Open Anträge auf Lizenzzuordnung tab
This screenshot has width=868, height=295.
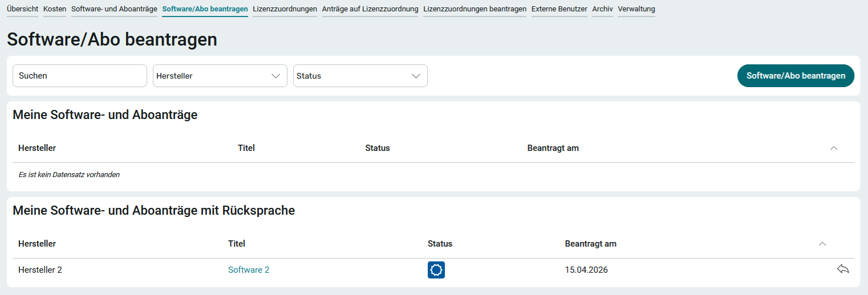tap(370, 9)
